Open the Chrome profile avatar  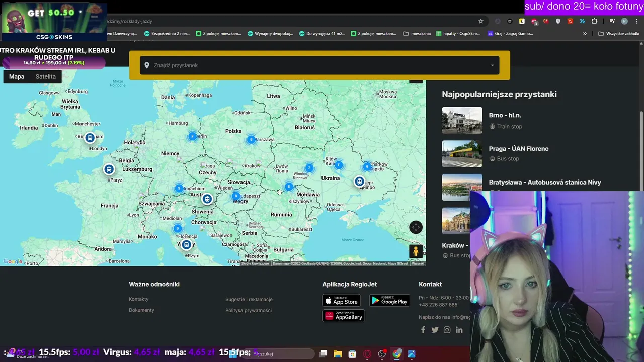click(624, 21)
